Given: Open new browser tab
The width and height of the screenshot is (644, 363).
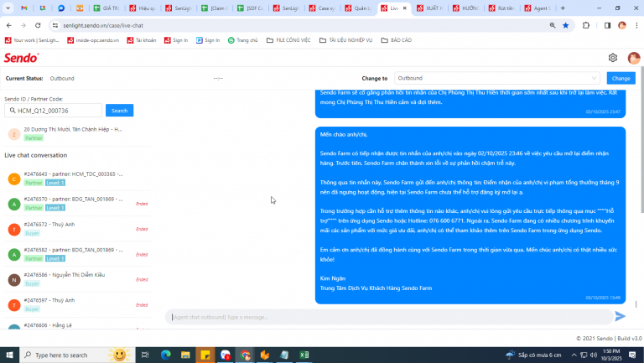Looking at the screenshot, I should pyautogui.click(x=563, y=8).
